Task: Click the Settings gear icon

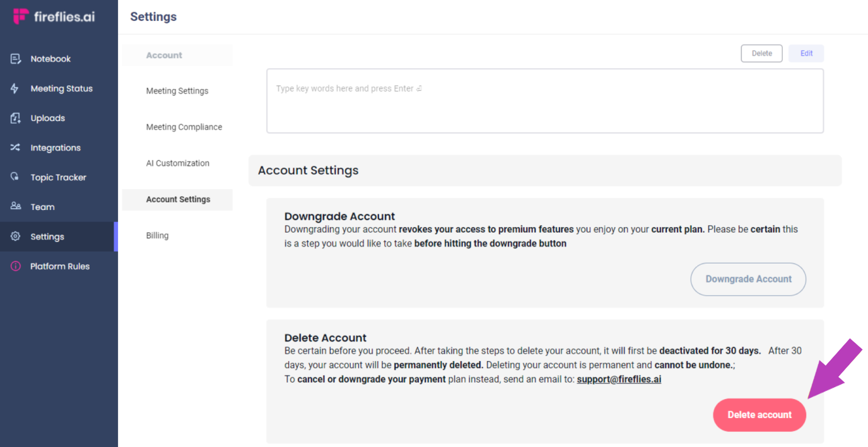Action: (15, 236)
